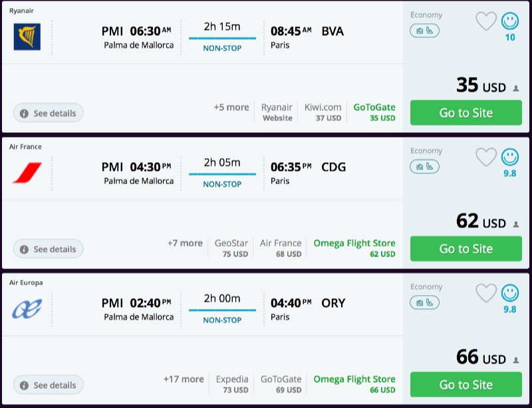Go to Site for the 35 USD flight
Image resolution: width=532 pixels, height=408 pixels.
pyautogui.click(x=465, y=113)
